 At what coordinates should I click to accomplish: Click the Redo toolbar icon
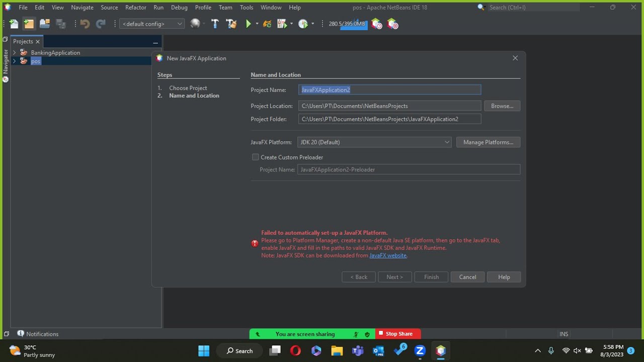101,24
